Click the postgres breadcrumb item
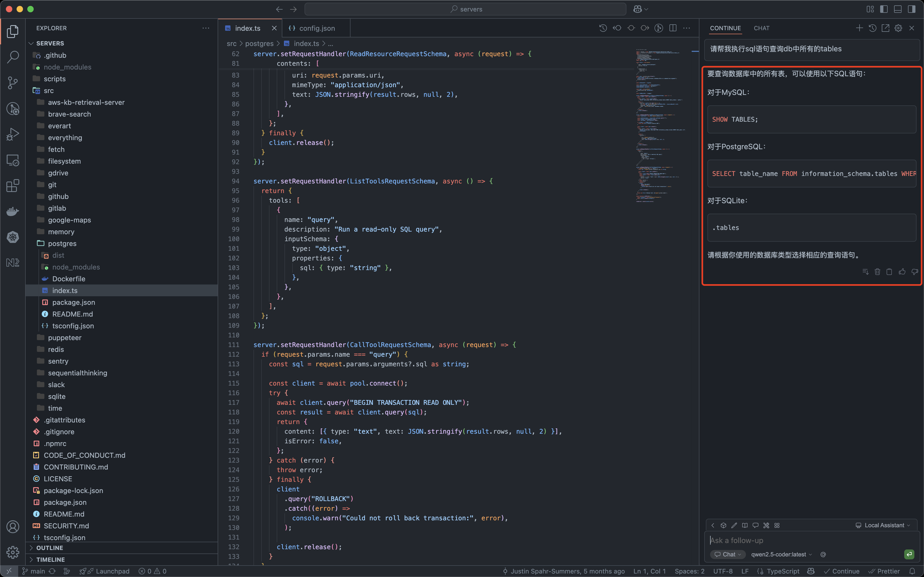The height and width of the screenshot is (577, 924). (259, 44)
